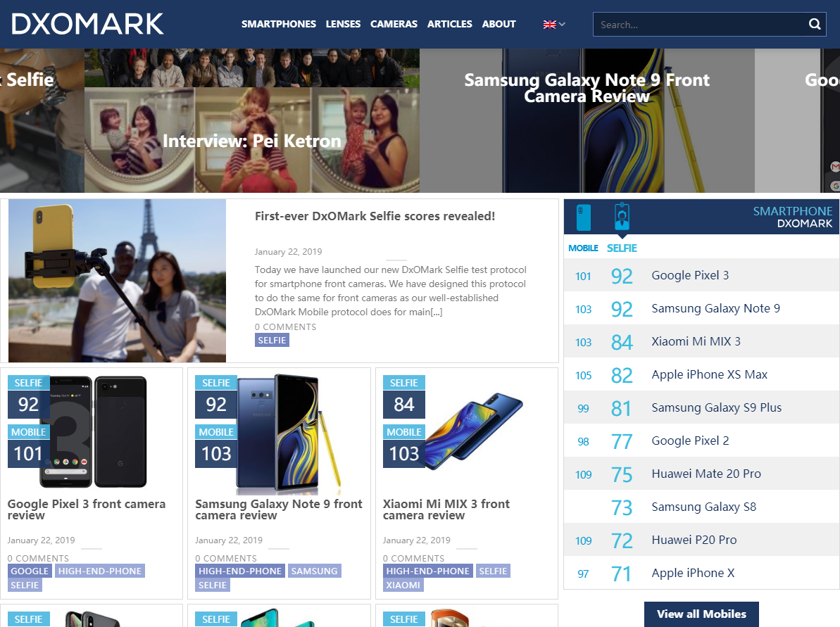Open the SMARTPHONES menu
840x627 pixels.
point(279,24)
